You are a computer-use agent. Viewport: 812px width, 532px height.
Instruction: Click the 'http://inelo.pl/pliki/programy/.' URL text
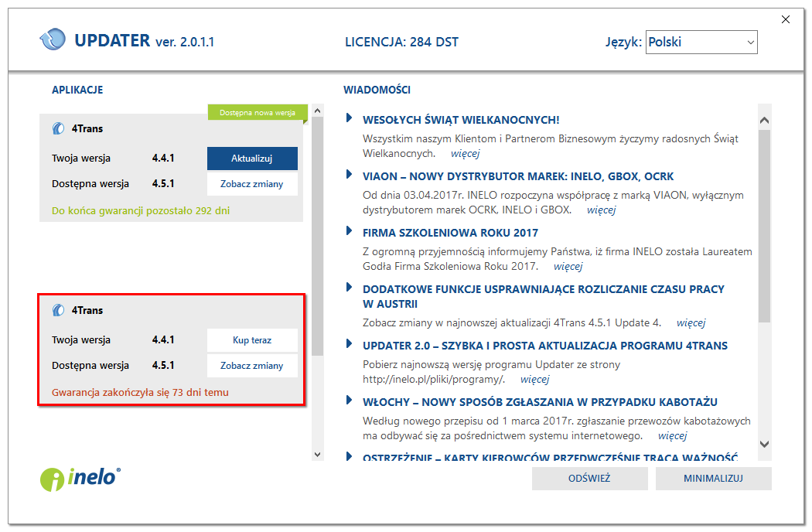tap(434, 379)
